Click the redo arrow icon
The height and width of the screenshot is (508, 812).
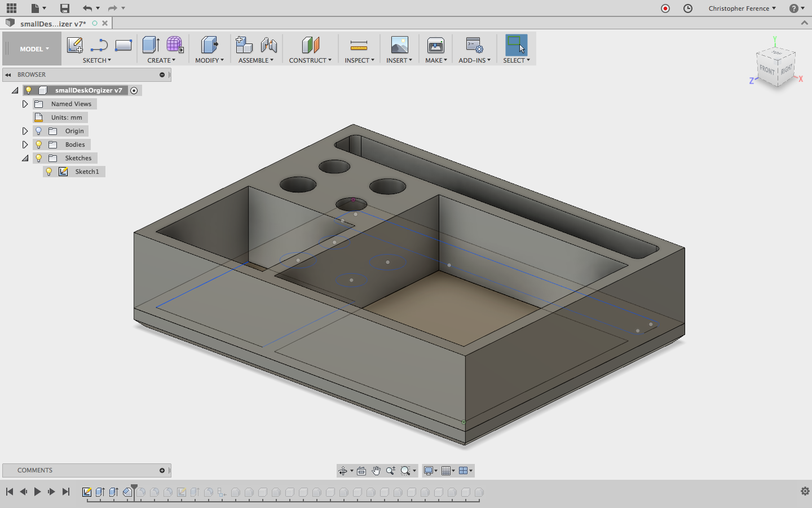tap(112, 8)
